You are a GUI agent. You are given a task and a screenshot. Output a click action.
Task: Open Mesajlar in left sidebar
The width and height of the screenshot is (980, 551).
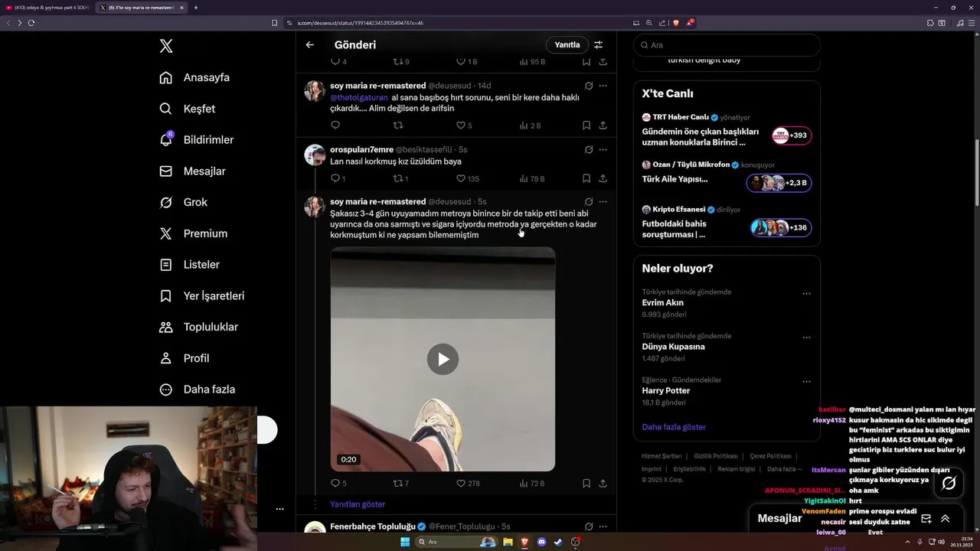coord(192,171)
